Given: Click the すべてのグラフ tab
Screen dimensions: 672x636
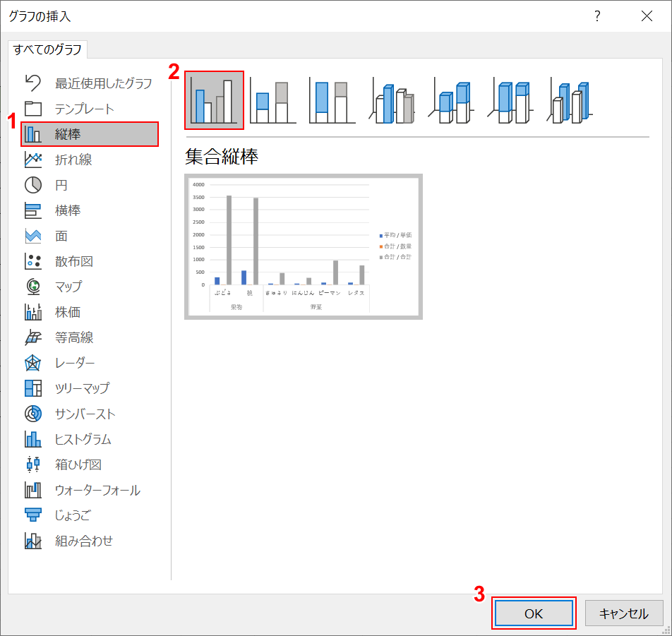Looking at the screenshot, I should coord(47,49).
